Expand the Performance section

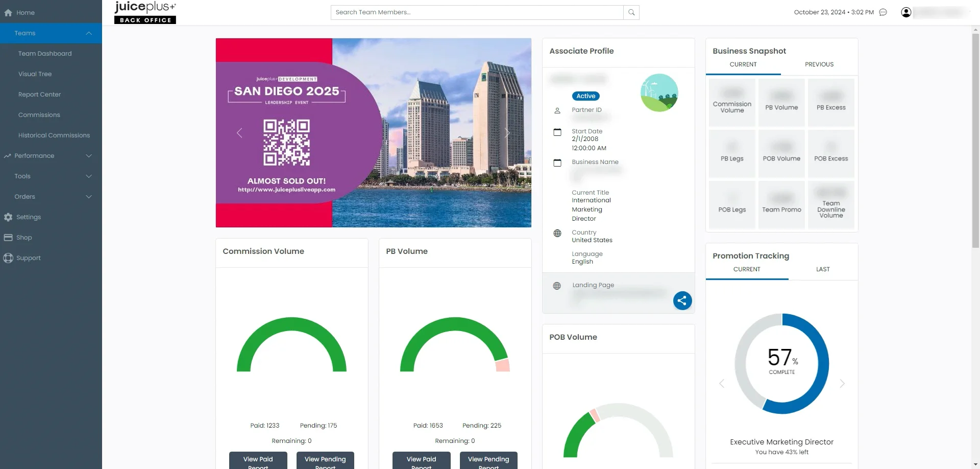88,155
